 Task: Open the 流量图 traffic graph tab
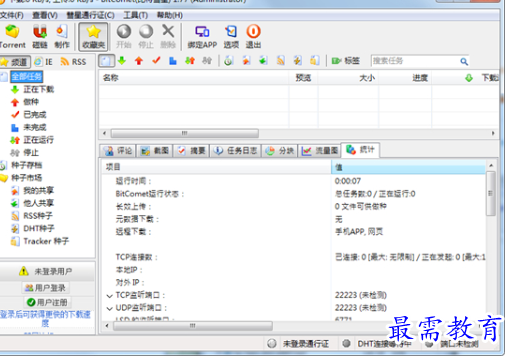320,151
